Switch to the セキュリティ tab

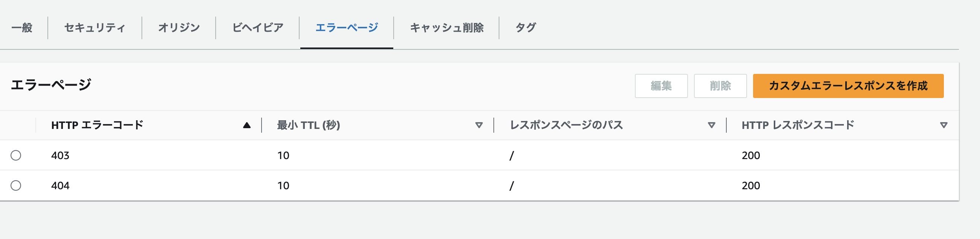[x=95, y=28]
